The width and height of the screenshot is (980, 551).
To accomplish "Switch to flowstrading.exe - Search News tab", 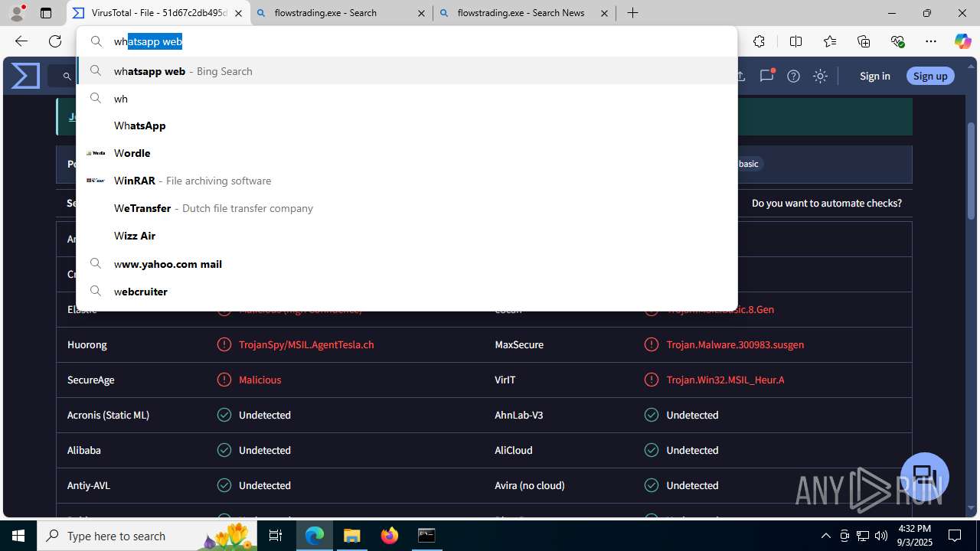I will click(x=524, y=13).
